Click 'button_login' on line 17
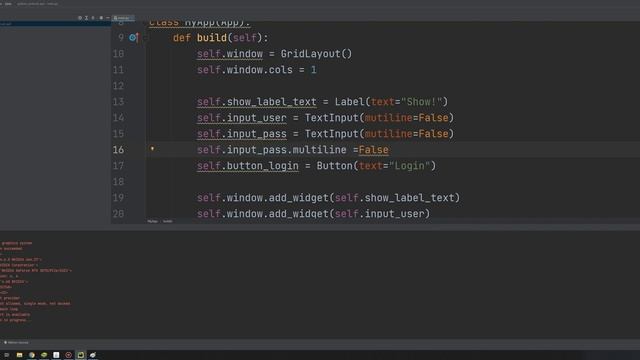Image resolution: width=640 pixels, height=360 pixels. point(262,166)
